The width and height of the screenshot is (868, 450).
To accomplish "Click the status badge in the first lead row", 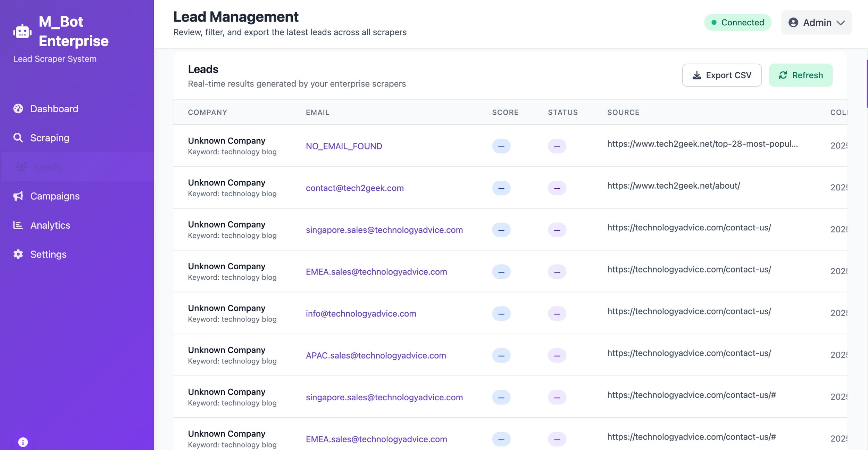I will [x=557, y=146].
